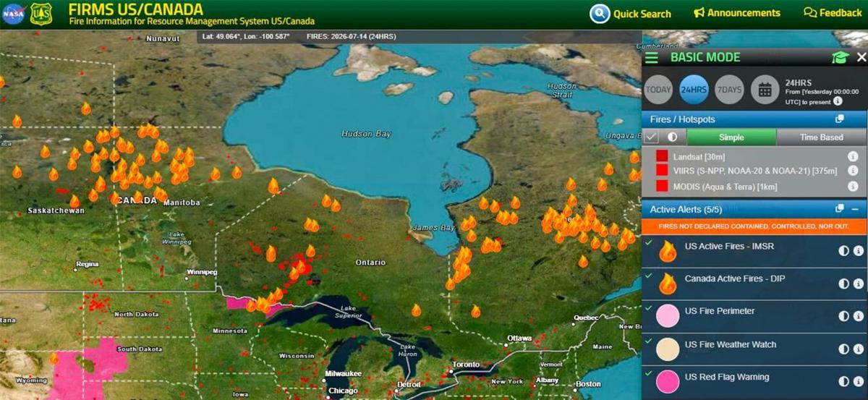
Task: Collapse the Active Alerts section
Action: [855, 209]
